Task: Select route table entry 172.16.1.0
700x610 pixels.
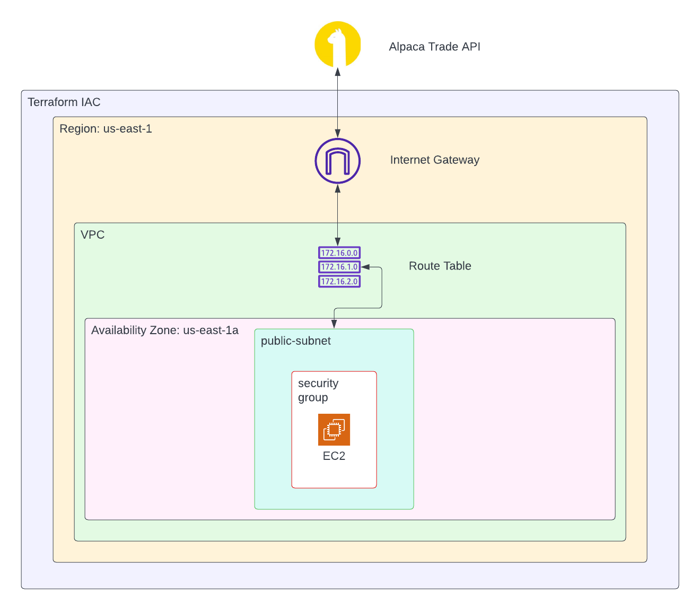Action: 339,267
